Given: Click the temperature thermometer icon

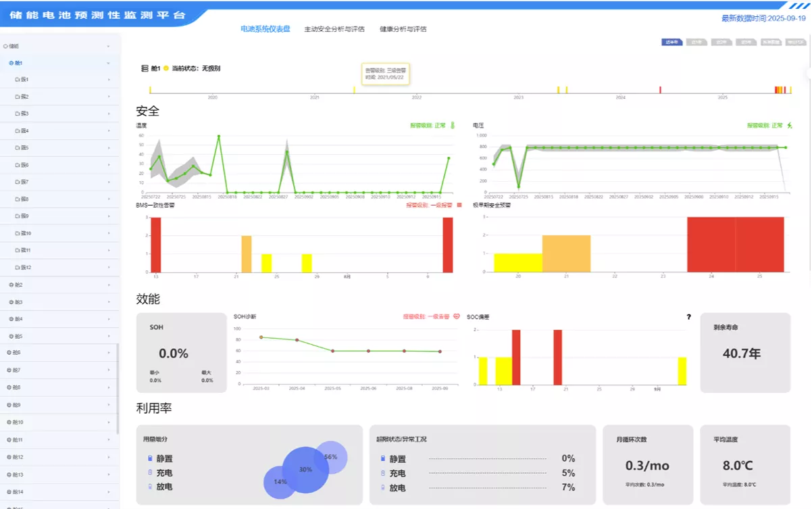Looking at the screenshot, I should pyautogui.click(x=453, y=125).
